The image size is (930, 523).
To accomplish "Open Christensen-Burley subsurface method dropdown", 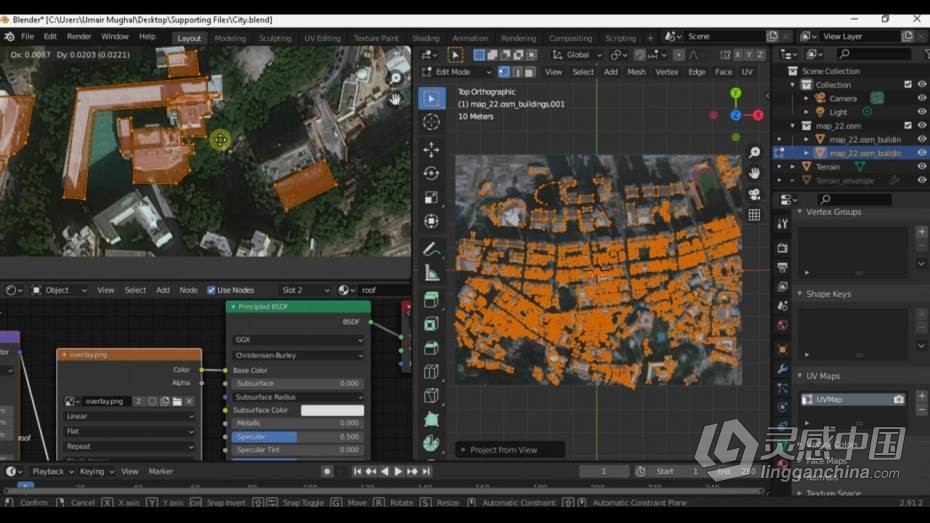I will [298, 355].
